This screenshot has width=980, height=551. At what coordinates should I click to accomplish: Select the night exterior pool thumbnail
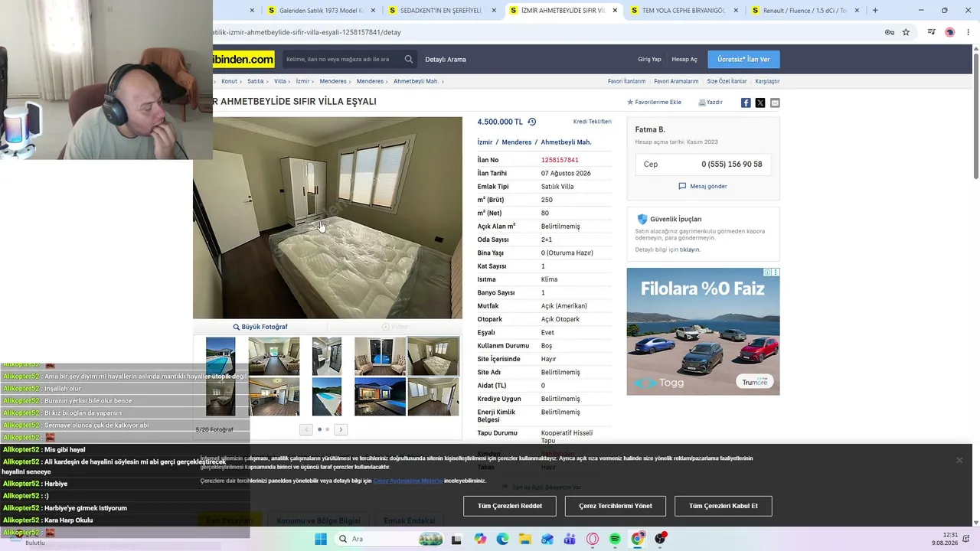[380, 396]
